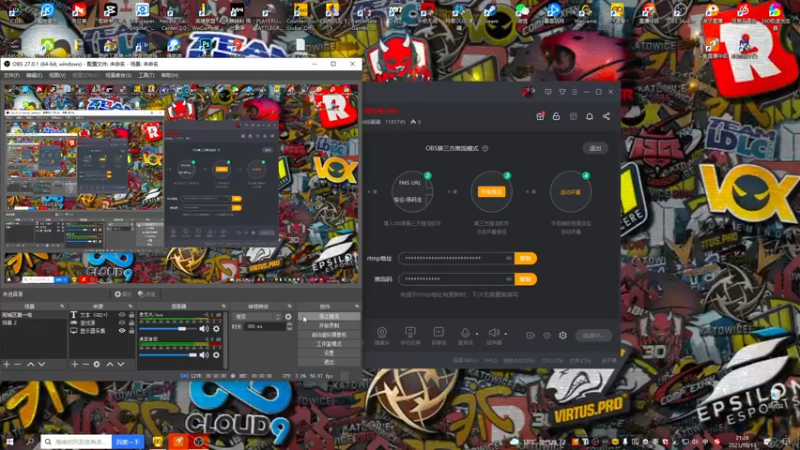Click the Windows Start button
The image size is (800, 450).
9,441
